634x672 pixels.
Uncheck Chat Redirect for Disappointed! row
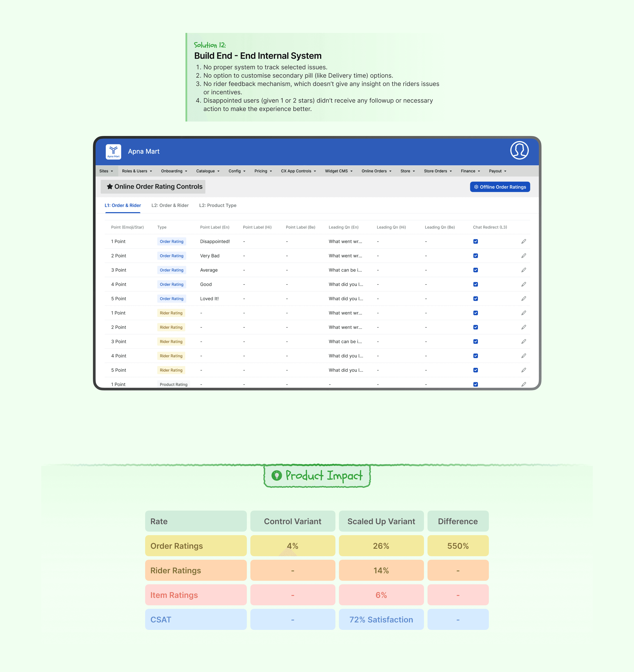pyautogui.click(x=475, y=241)
